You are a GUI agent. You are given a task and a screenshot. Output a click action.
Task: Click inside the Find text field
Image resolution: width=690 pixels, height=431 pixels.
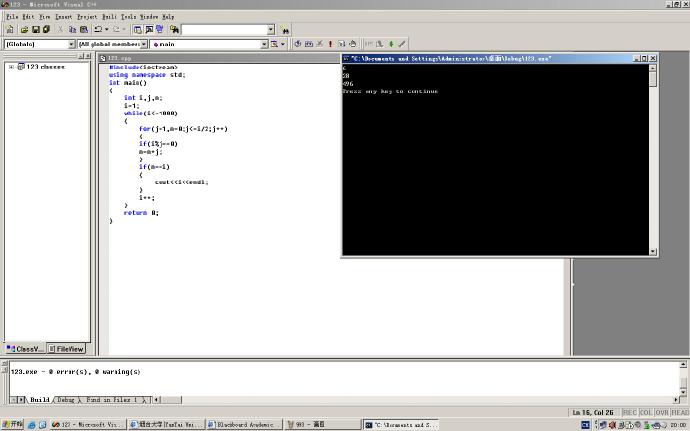(x=224, y=30)
